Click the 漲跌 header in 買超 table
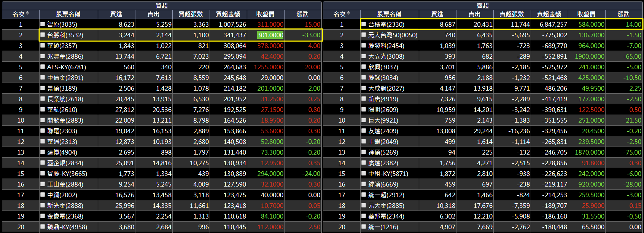Image resolution: width=644 pixels, height=233 pixels. pos(302,14)
